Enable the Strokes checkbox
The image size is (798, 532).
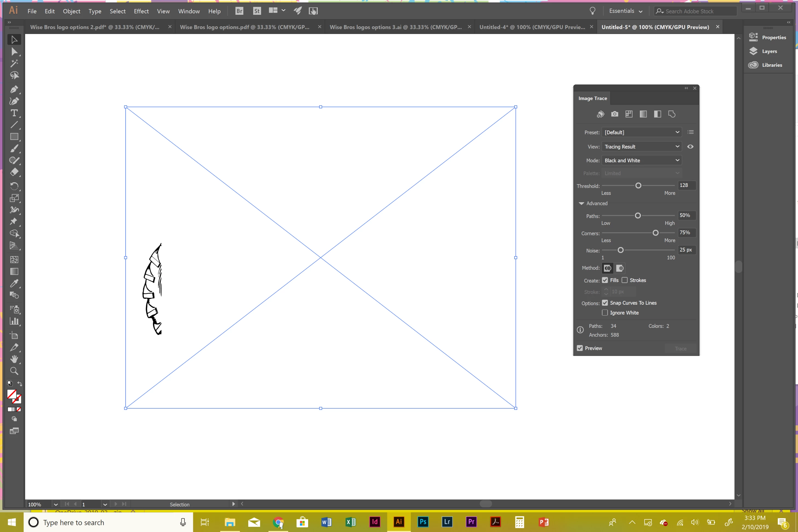(624, 280)
